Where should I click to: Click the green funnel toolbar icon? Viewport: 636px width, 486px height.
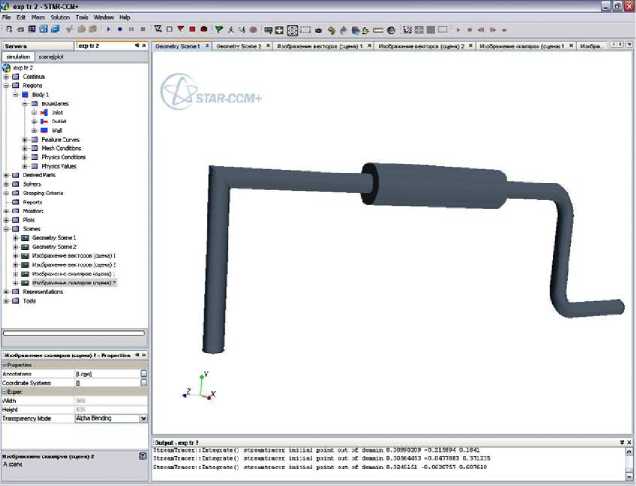(219, 29)
